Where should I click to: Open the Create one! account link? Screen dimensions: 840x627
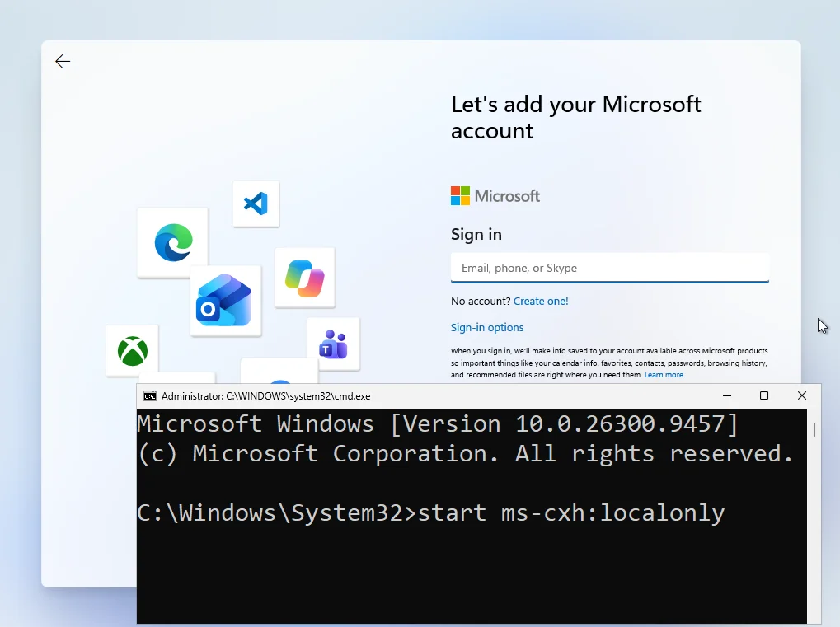click(541, 301)
